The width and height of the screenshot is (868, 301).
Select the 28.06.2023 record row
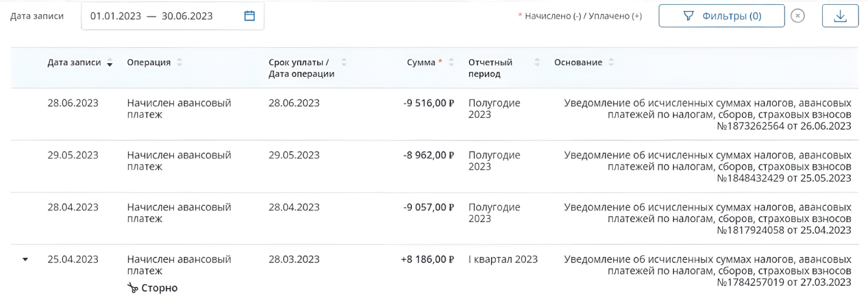tap(434, 115)
